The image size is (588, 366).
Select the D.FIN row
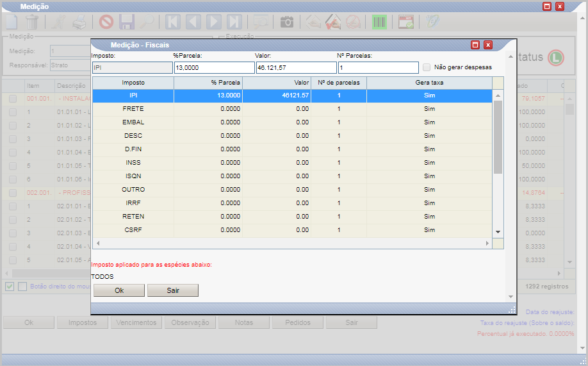tap(293, 149)
